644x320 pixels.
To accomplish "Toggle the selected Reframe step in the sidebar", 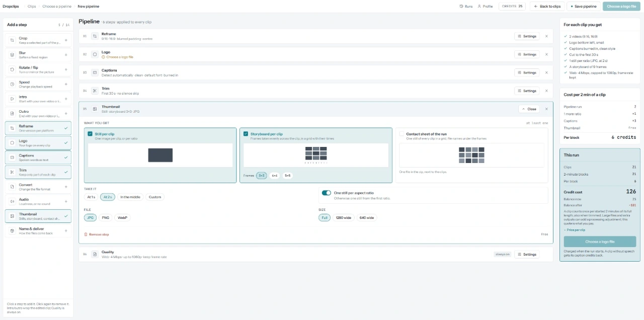I will (38, 128).
